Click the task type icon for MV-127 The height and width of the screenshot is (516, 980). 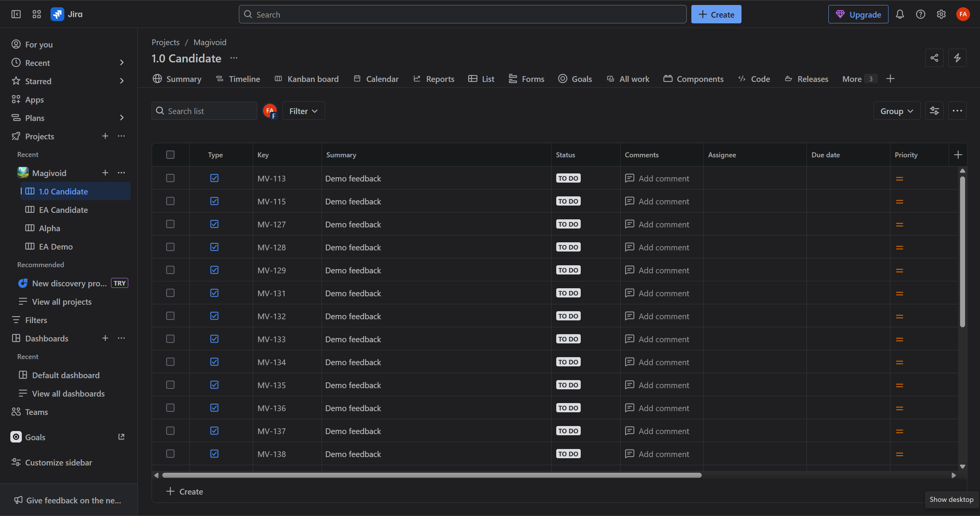click(x=214, y=224)
